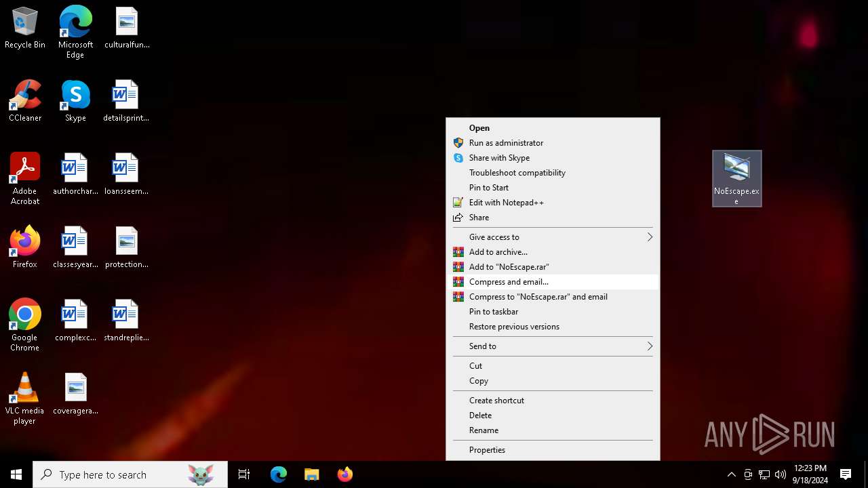Image resolution: width=868 pixels, height=488 pixels.
Task: Choose Properties in the context menu
Action: (x=553, y=450)
